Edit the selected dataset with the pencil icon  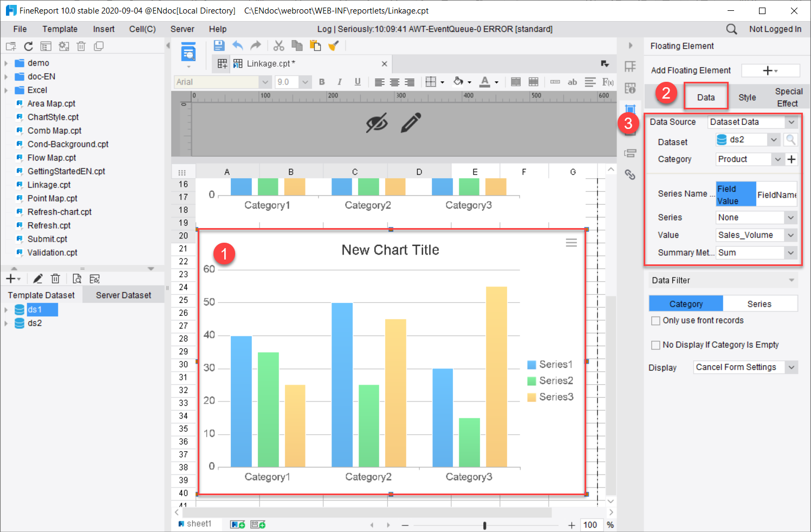37,278
